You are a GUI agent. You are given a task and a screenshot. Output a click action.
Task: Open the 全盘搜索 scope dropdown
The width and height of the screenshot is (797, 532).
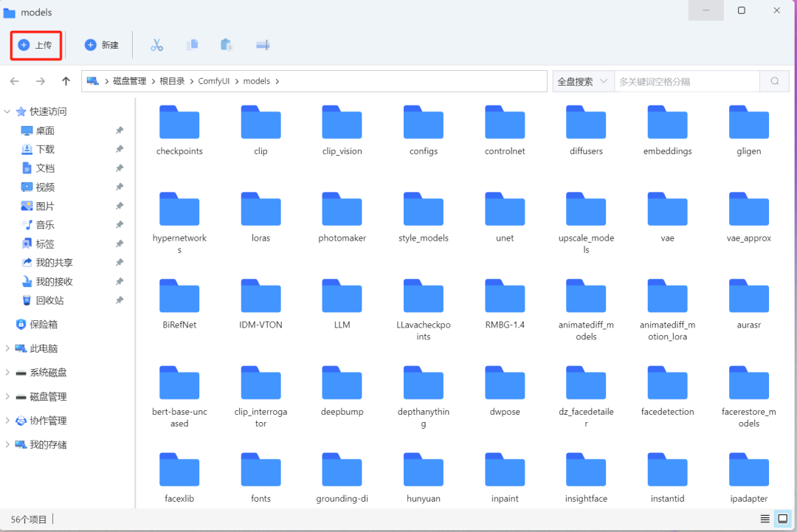coord(583,81)
